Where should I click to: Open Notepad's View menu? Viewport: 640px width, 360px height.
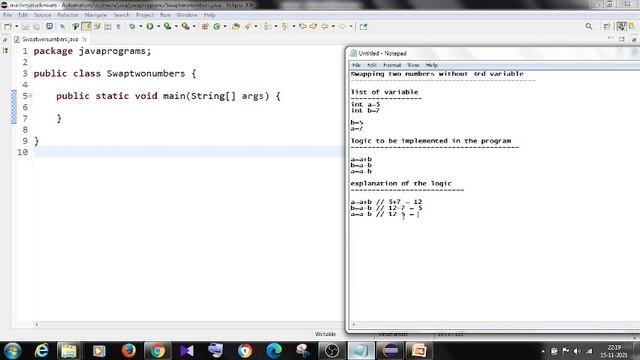pyautogui.click(x=413, y=65)
